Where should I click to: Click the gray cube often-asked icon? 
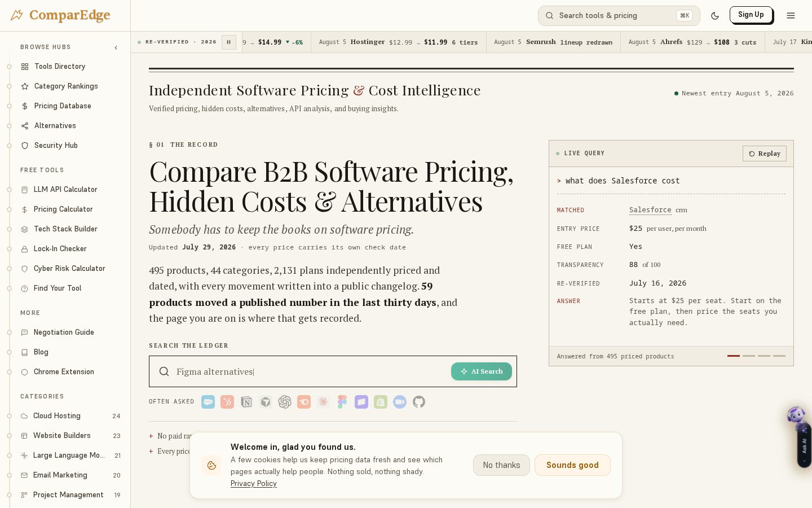(266, 402)
